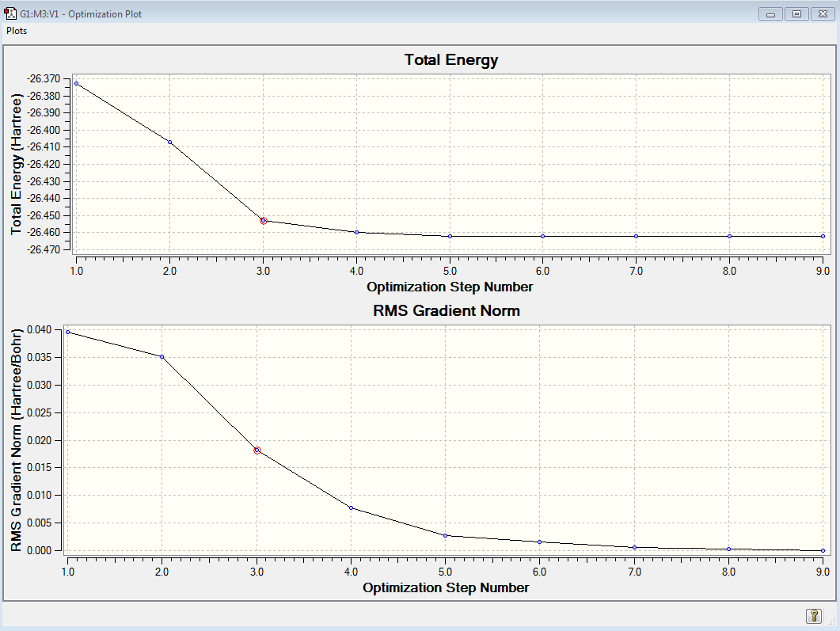Close the Optimization Plot window

pyautogui.click(x=823, y=14)
